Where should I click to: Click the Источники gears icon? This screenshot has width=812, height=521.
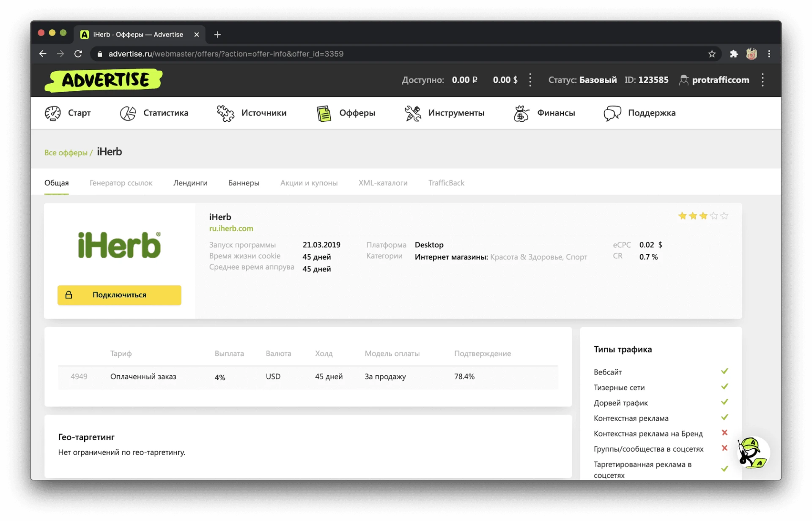[225, 113]
